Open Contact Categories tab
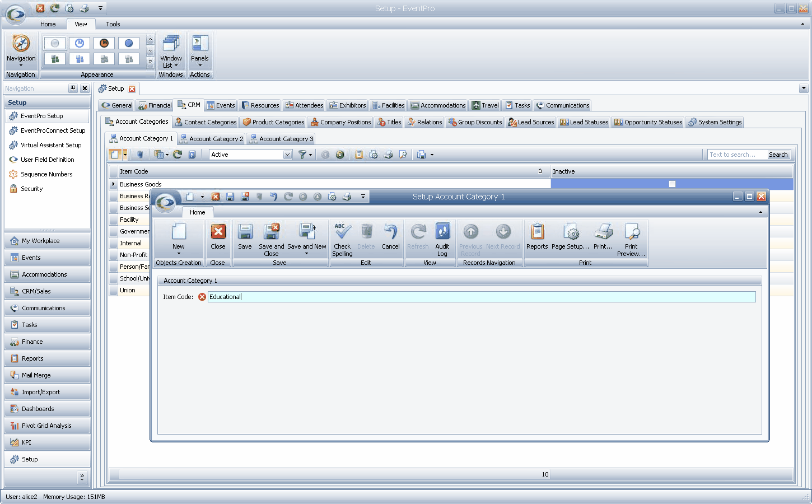 206,122
